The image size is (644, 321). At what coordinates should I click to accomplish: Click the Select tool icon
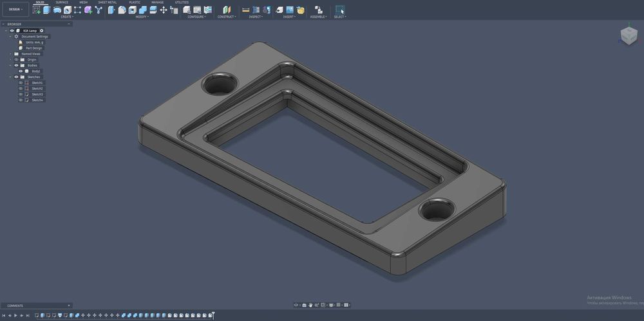339,10
